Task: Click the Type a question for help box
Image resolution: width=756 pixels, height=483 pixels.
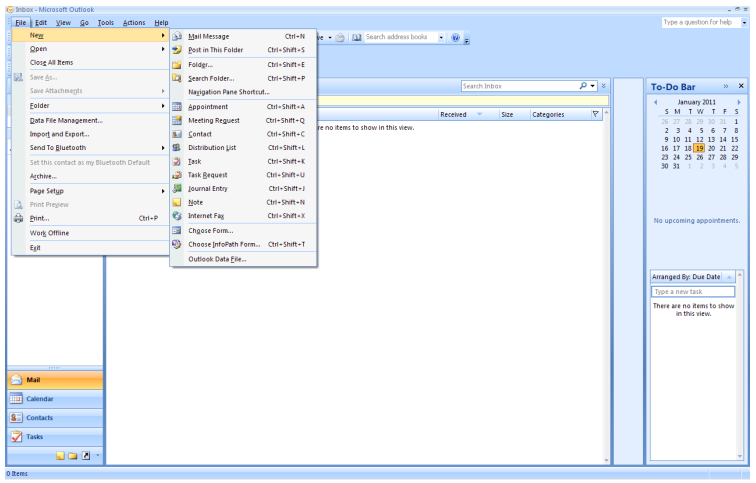Action: point(701,22)
